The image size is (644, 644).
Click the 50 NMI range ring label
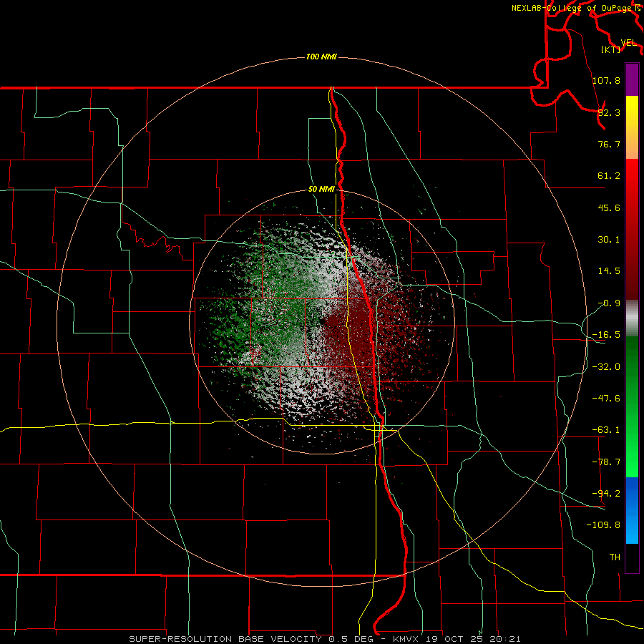click(321, 189)
